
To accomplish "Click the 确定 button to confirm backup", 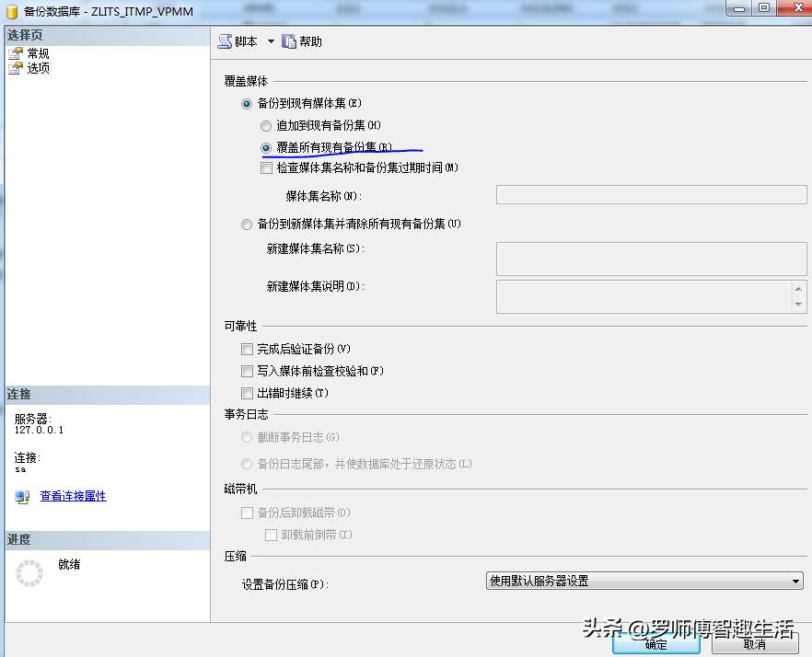I will tap(655, 645).
